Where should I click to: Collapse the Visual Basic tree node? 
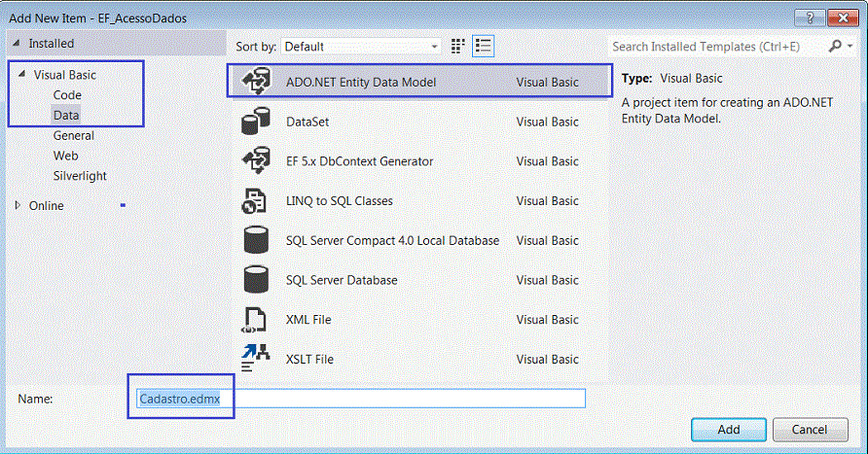[x=22, y=74]
